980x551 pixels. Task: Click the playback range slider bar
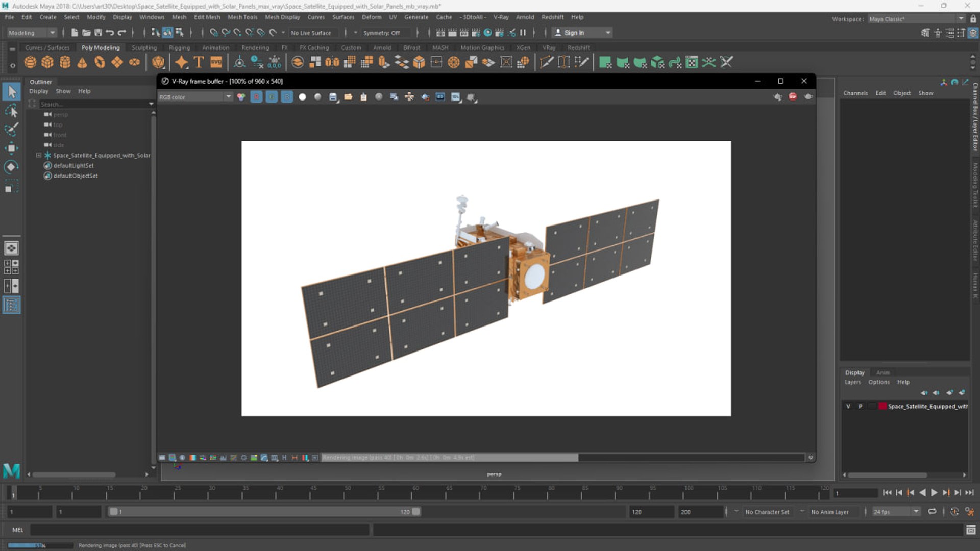tap(264, 512)
